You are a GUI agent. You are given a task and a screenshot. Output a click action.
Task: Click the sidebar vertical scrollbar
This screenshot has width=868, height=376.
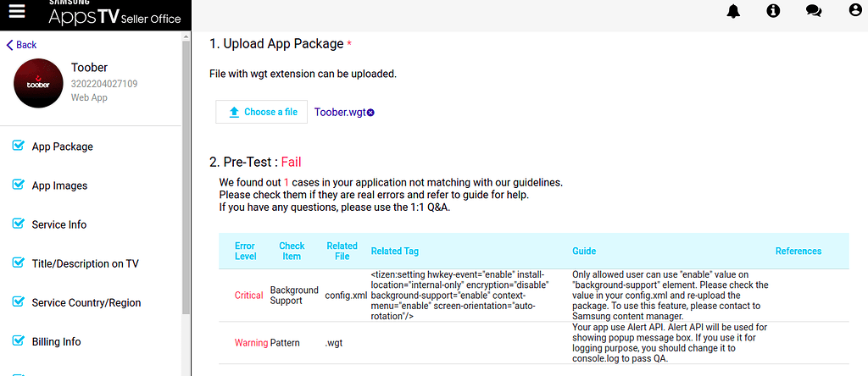(186, 169)
